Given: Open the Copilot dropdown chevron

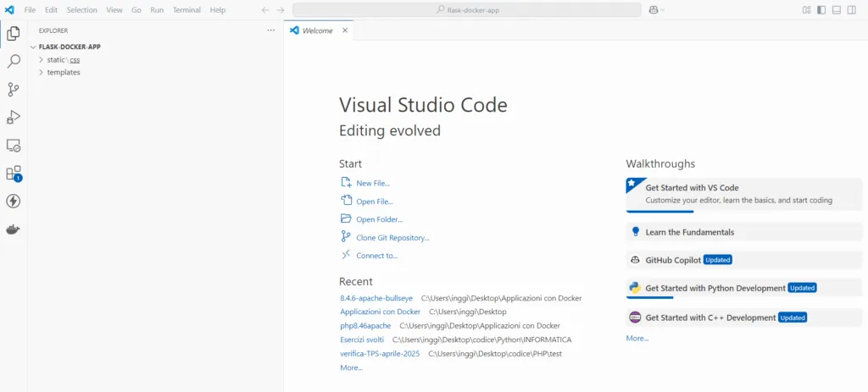Looking at the screenshot, I should click(663, 10).
